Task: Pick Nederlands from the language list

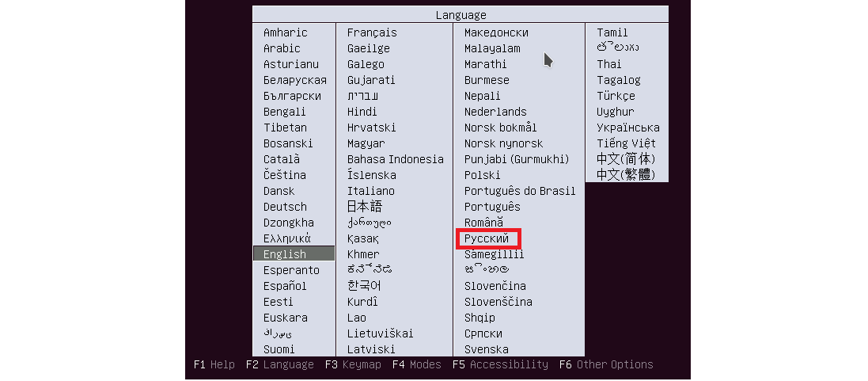Action: (495, 112)
